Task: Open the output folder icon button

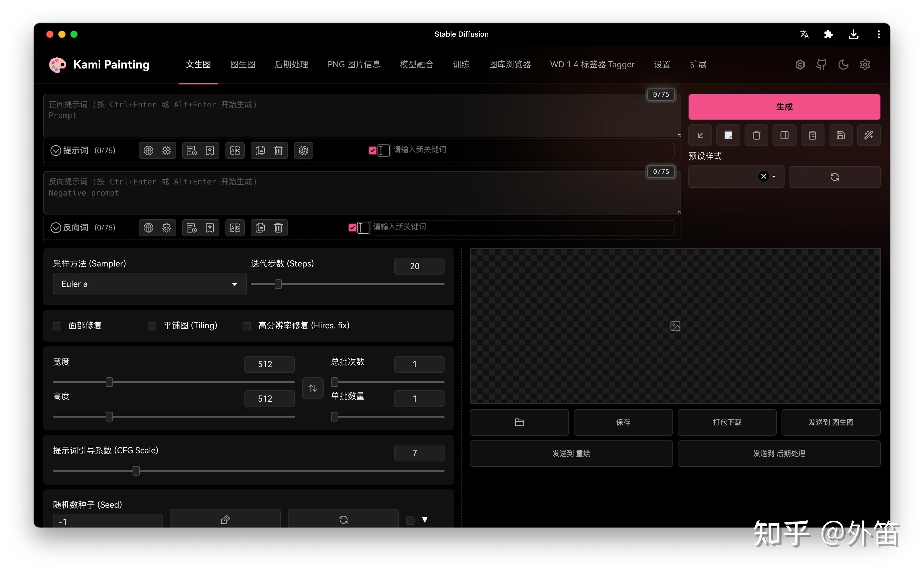Action: coord(519,422)
